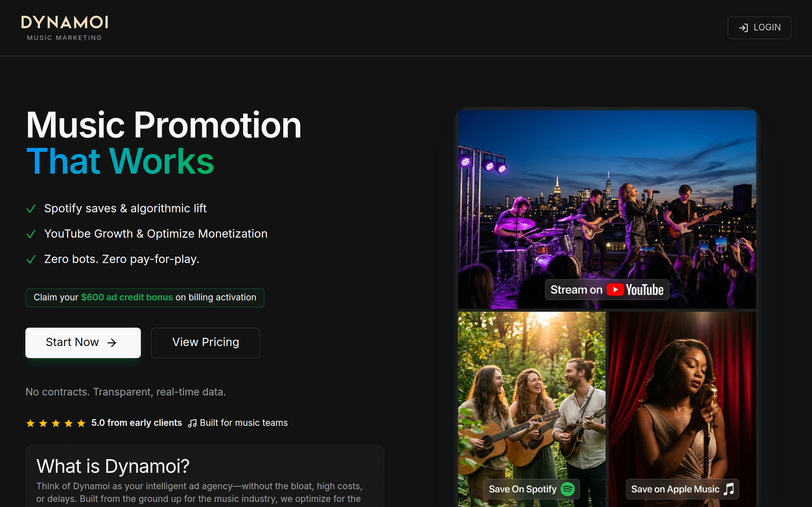
Task: Click the YouTube logo badge
Action: pos(635,290)
